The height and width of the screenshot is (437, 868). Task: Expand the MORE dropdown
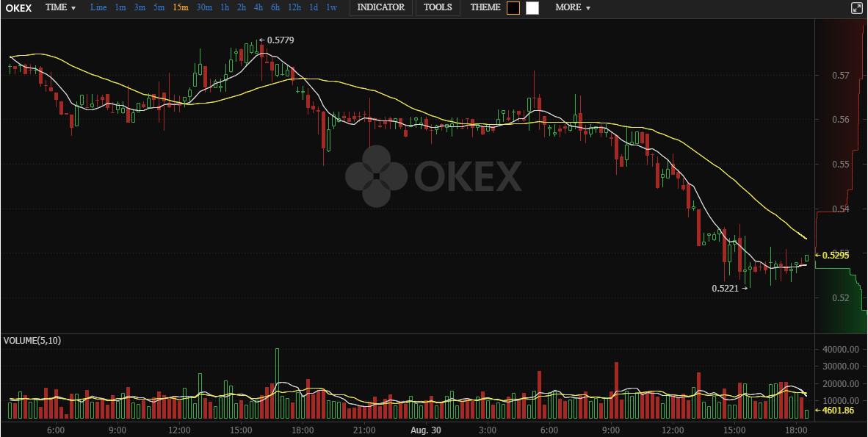573,8
